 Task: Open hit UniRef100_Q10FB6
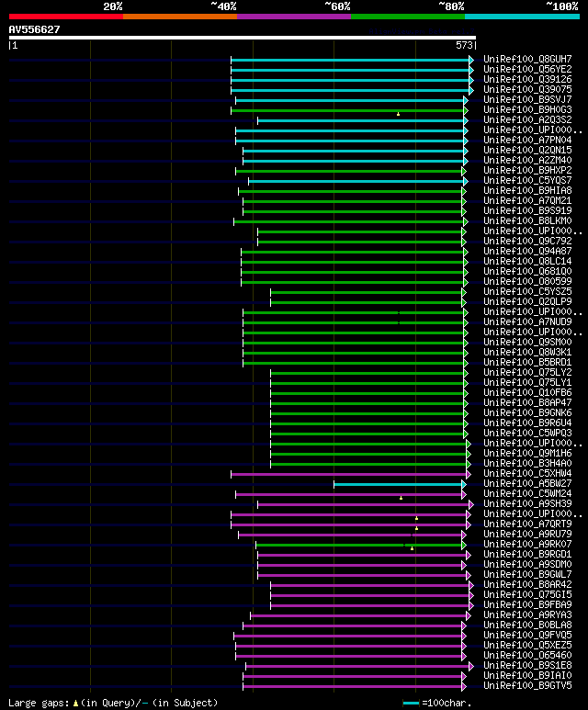(x=527, y=392)
